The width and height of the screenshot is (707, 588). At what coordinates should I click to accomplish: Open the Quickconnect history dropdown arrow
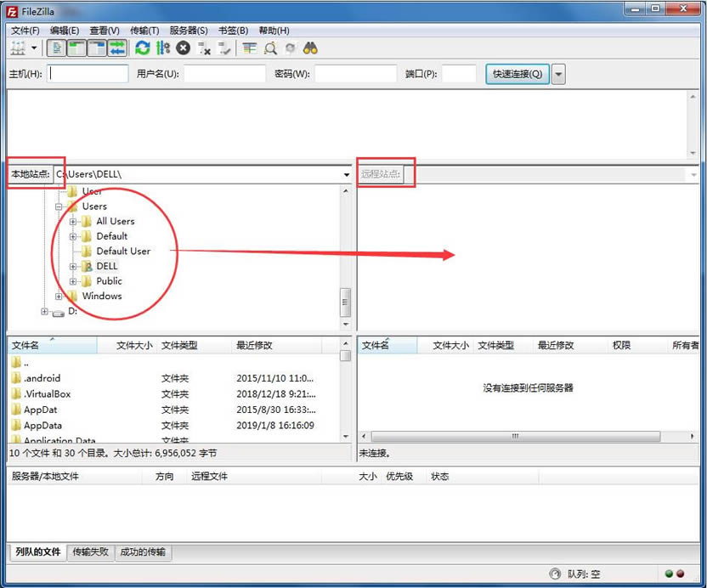[x=558, y=74]
